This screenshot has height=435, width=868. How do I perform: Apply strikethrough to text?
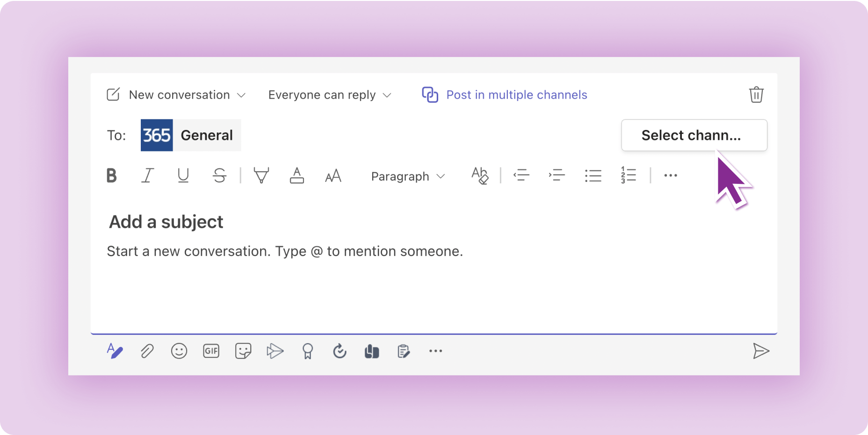pyautogui.click(x=219, y=176)
